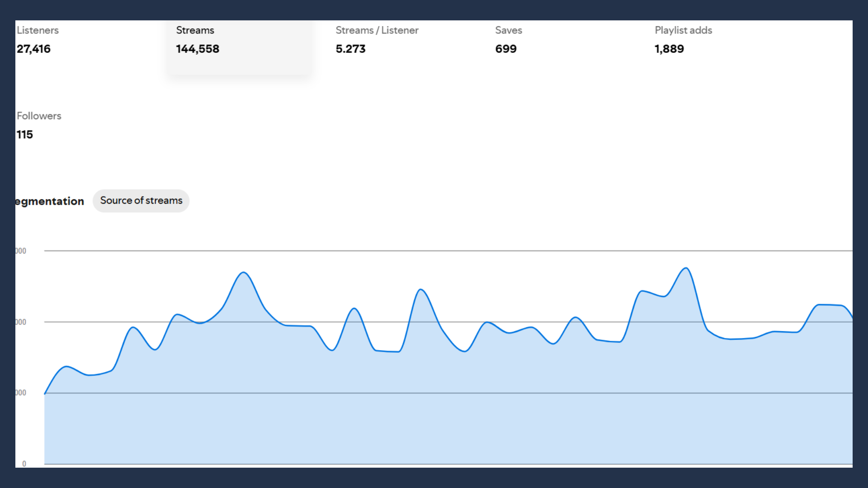Select the Listeners stat card
The height and width of the screenshot is (488, 868).
point(38,30)
